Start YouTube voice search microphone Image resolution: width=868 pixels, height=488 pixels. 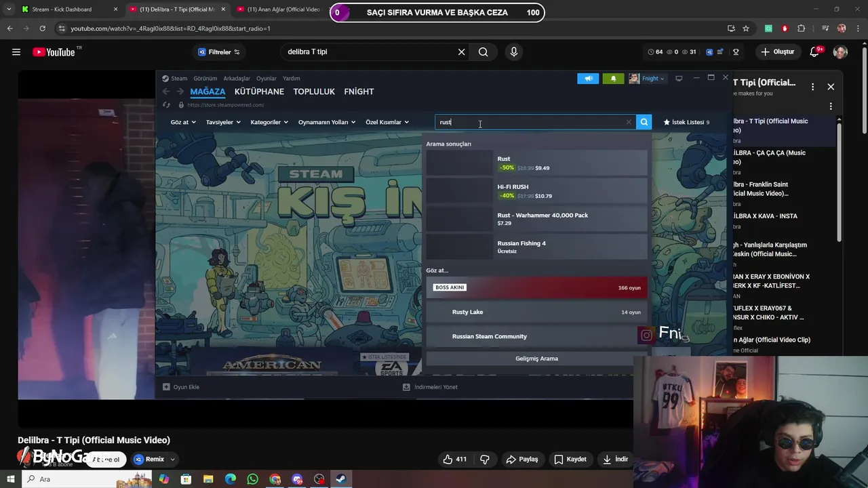pos(513,52)
